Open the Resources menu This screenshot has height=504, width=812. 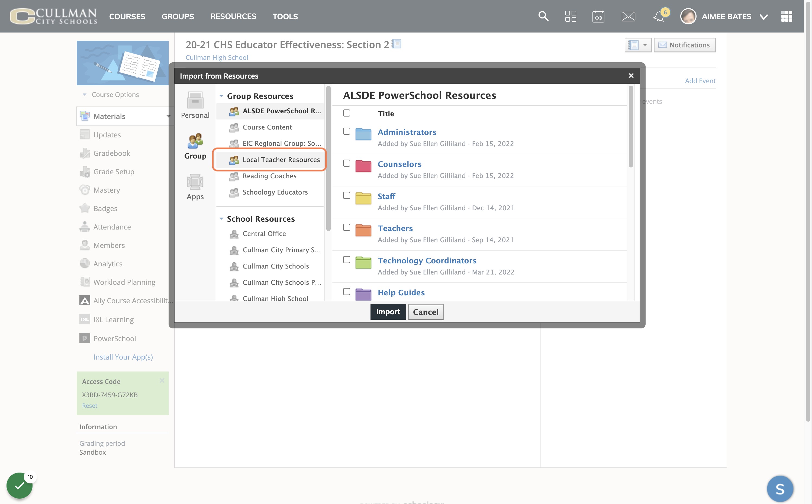(233, 16)
